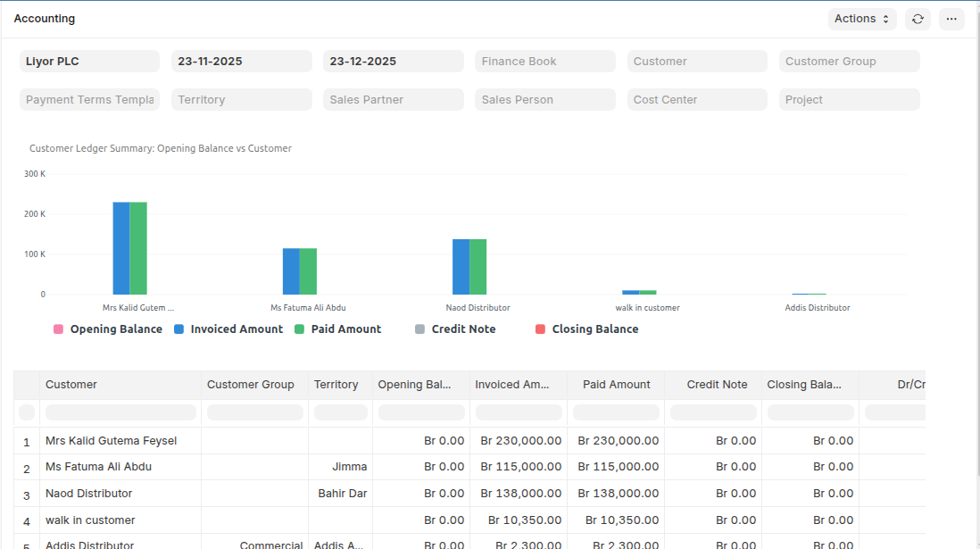Open the Company field Liyor PLC

tap(89, 62)
